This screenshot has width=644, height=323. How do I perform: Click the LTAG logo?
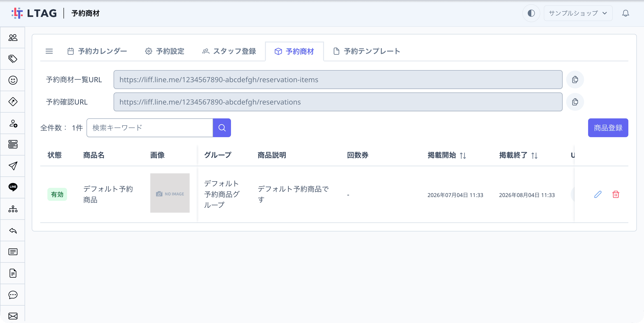(34, 13)
